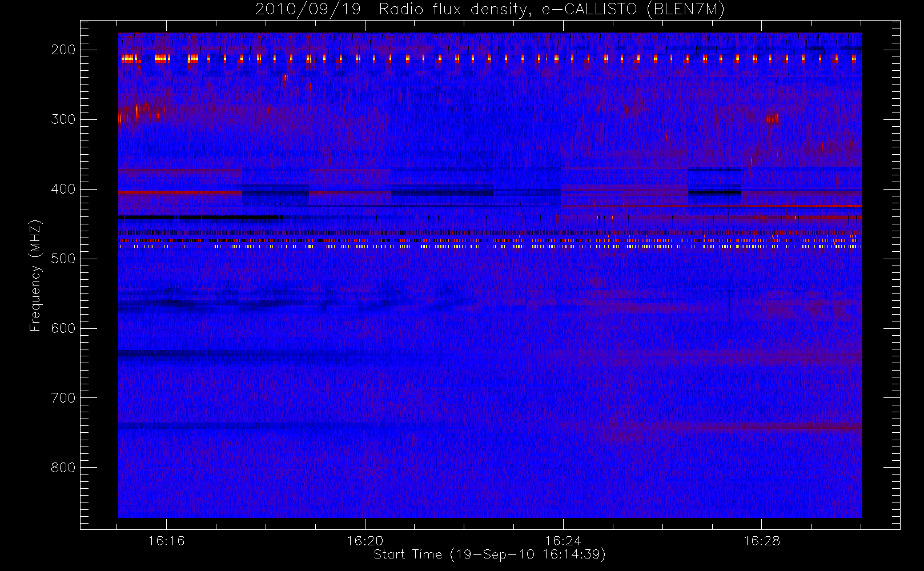The width and height of the screenshot is (924, 571).
Task: Click the 800 frequency tick label
Action: click(x=63, y=468)
